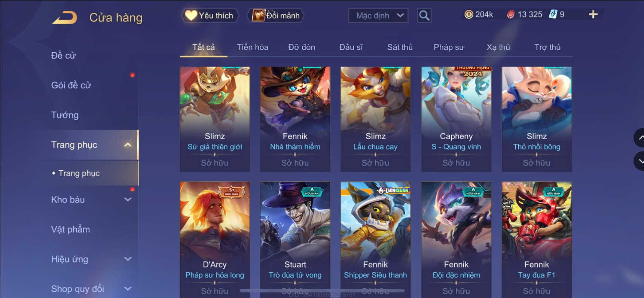Click the plus icon to add currency
Viewport: 644px width, 298px height.
pos(593,14)
